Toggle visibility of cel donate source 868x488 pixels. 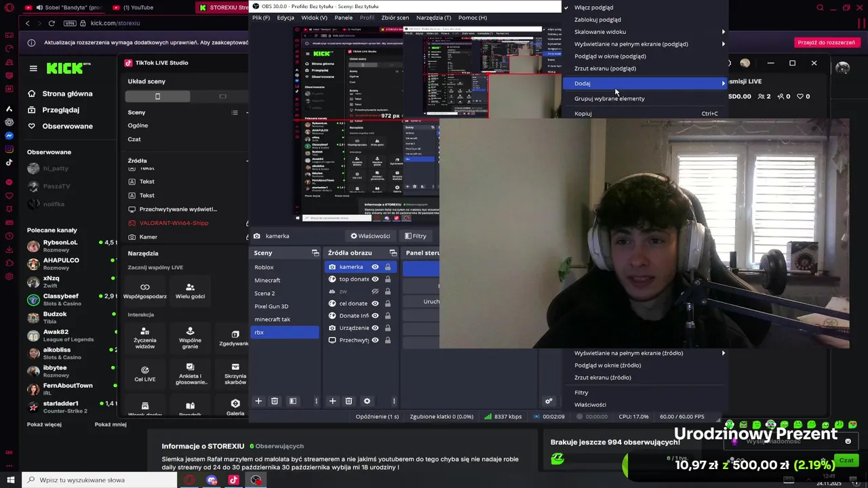pos(375,304)
